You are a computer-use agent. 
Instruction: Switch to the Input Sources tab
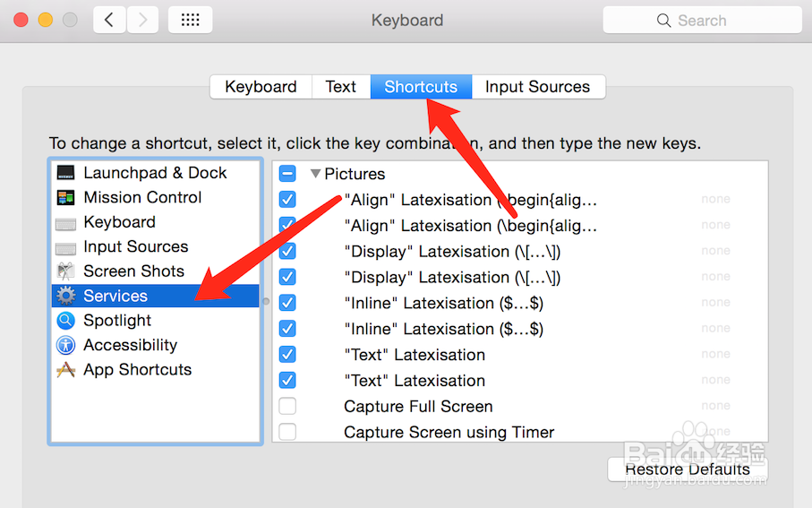(x=537, y=87)
